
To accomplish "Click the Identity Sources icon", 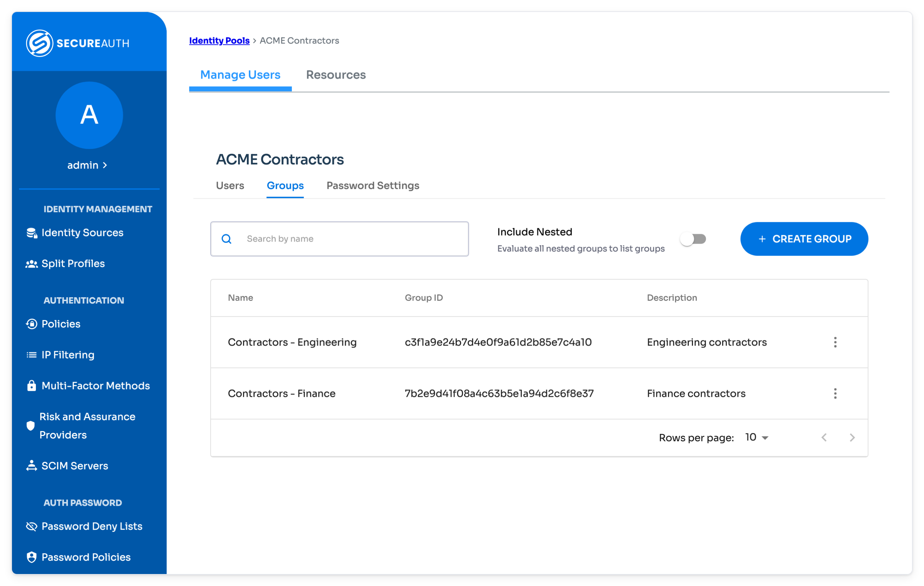I will [31, 233].
